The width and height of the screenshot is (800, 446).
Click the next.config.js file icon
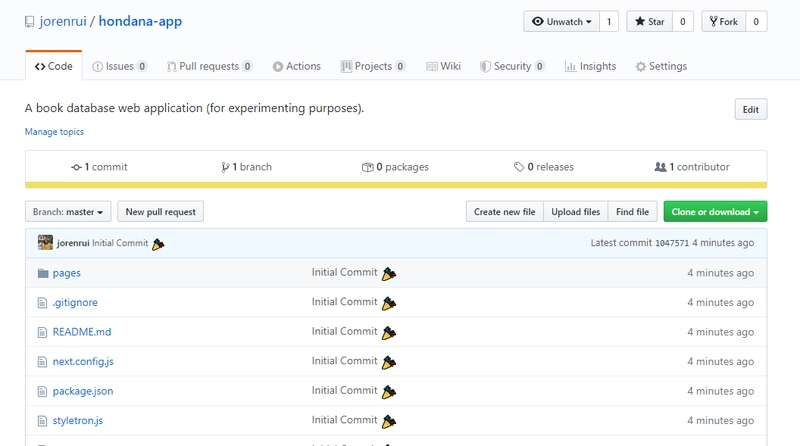pyautogui.click(x=42, y=362)
